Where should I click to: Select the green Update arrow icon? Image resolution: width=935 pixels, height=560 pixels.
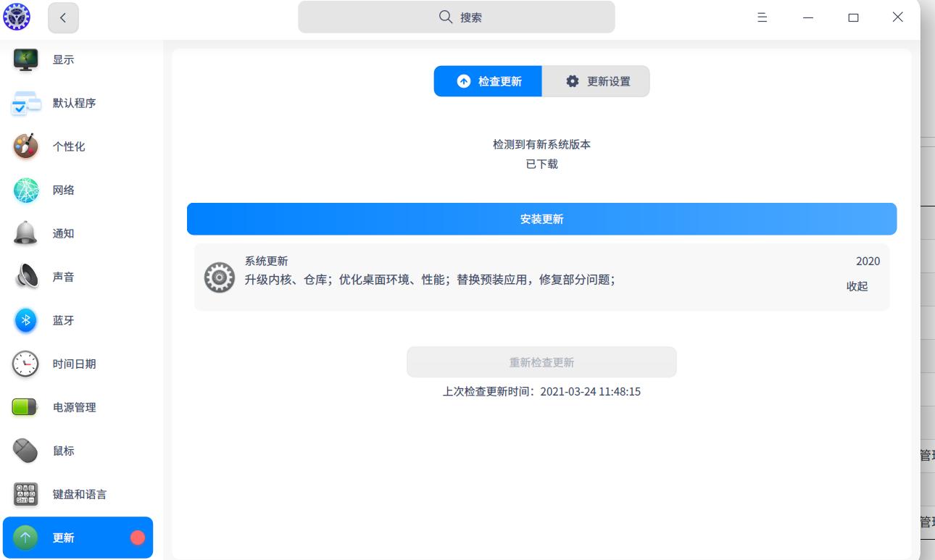pos(26,538)
